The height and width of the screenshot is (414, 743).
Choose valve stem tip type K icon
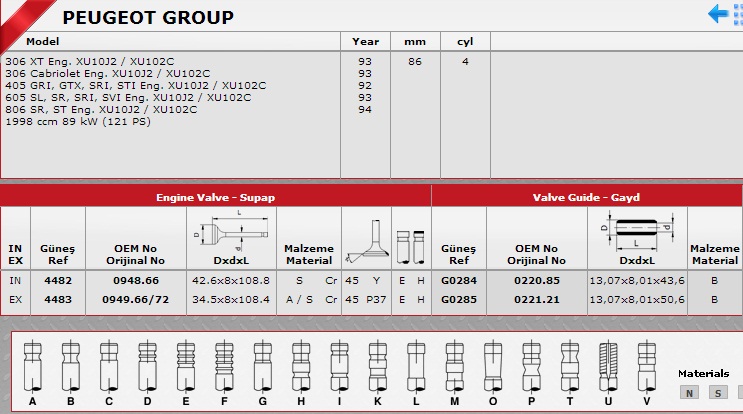tap(376, 366)
